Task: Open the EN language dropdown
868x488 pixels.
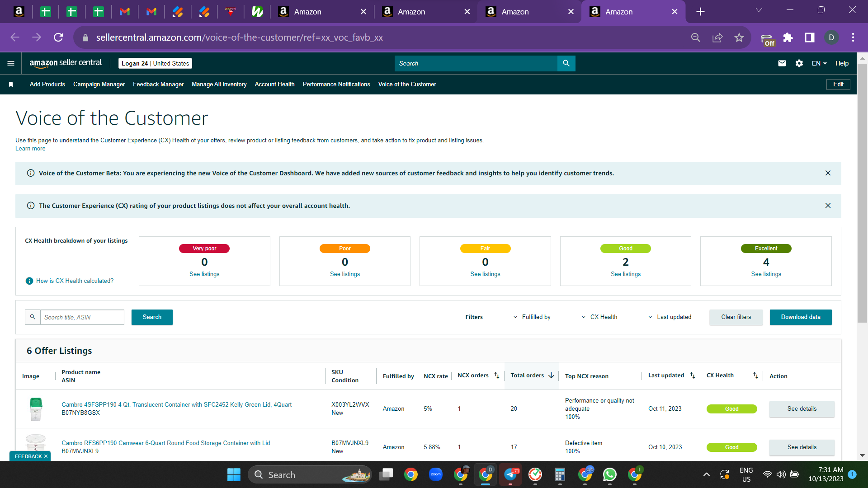Action: 819,63
